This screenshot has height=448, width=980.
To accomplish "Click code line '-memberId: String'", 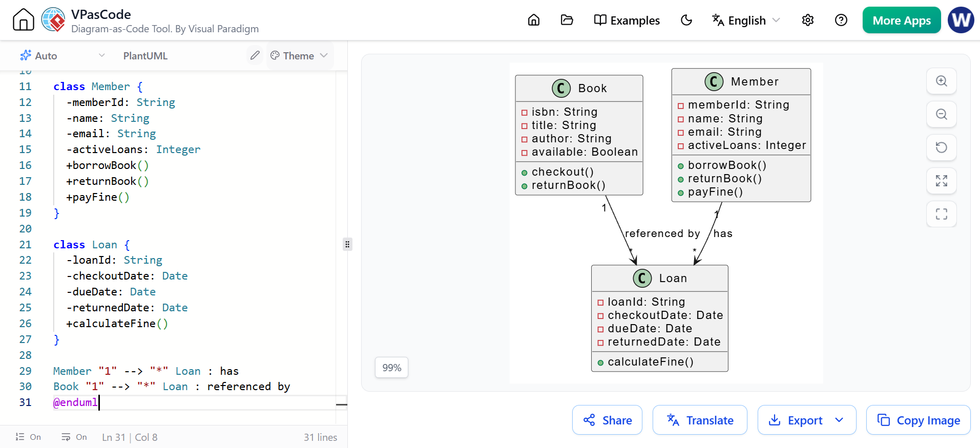I will click(x=121, y=102).
